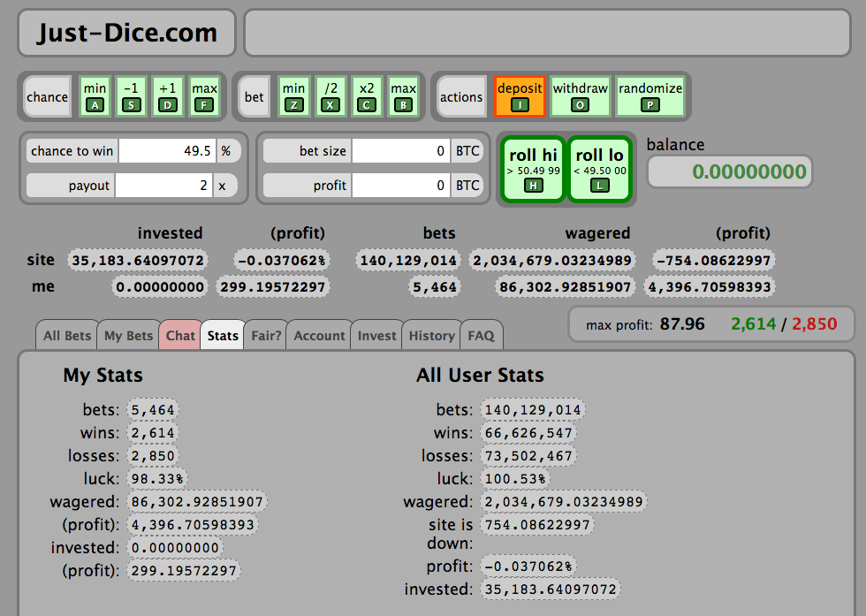Screen dimensions: 866x616
Task: Click site profit value -754.08622997
Action: tap(714, 260)
